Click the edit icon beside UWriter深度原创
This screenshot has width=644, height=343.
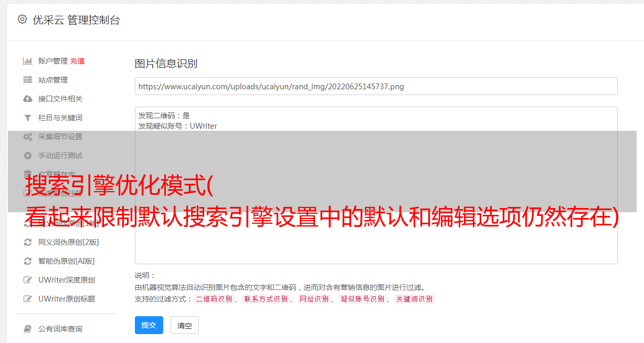[x=28, y=280]
